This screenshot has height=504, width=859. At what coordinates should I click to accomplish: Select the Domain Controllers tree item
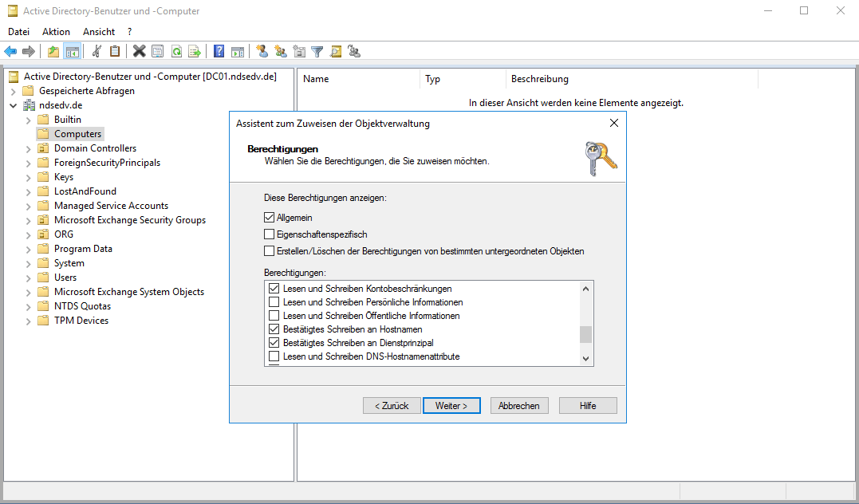tap(95, 148)
